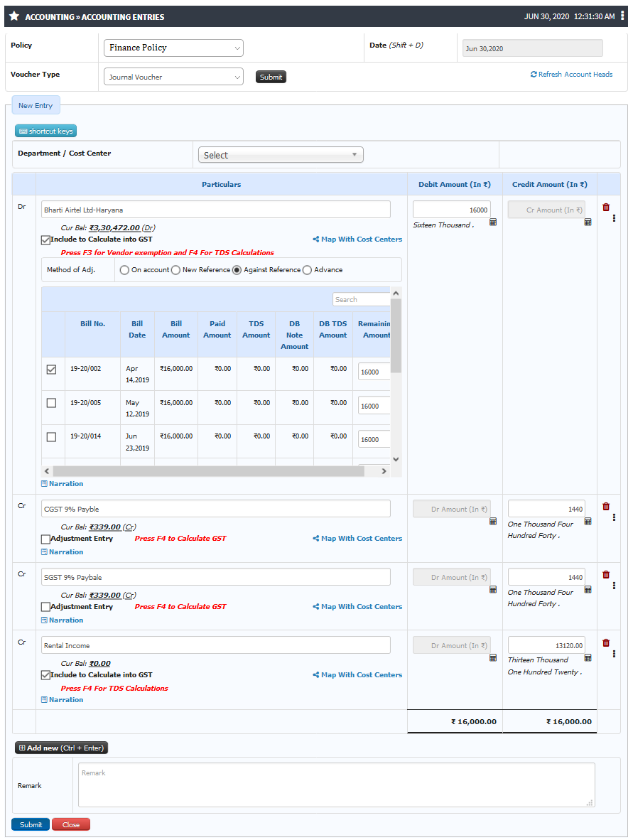The image size is (633, 840).
Task: Open calculator for CGST credit amount
Action: pyautogui.click(x=588, y=521)
